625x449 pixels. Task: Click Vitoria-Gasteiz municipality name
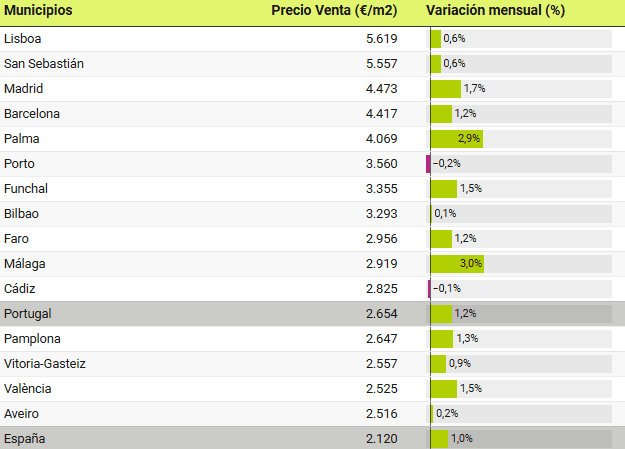point(45,363)
